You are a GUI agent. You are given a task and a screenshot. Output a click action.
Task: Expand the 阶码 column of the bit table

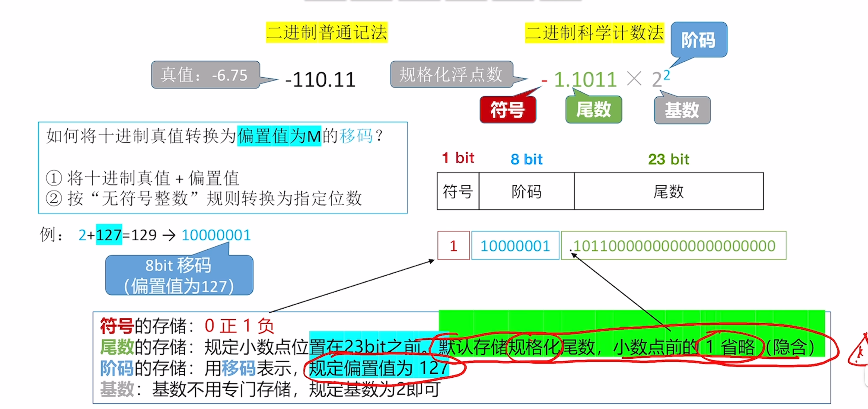526,192
